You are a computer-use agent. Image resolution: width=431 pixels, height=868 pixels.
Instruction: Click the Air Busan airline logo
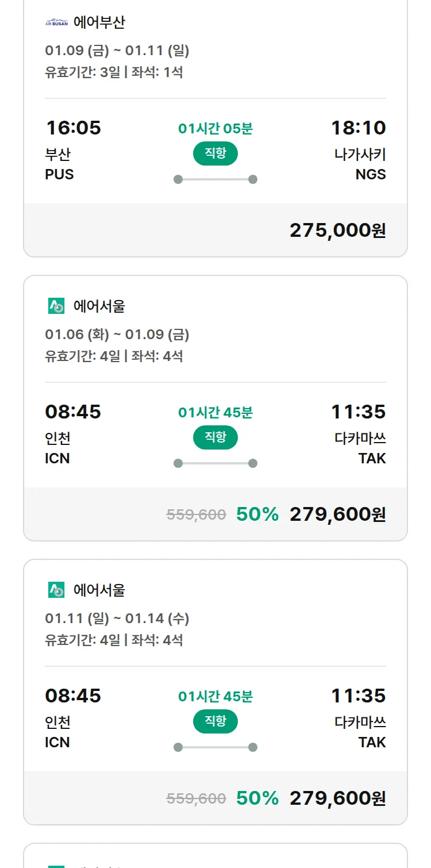(x=56, y=23)
